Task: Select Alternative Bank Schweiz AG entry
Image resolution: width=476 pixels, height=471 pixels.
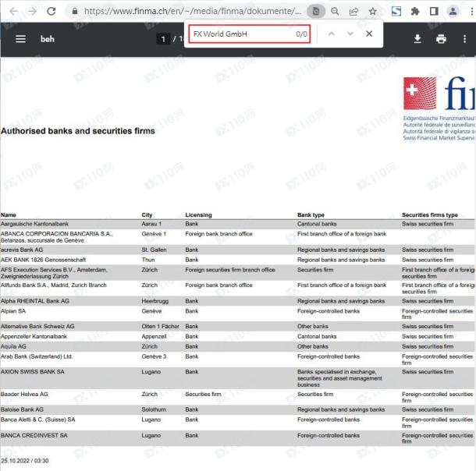Action: tap(37, 326)
